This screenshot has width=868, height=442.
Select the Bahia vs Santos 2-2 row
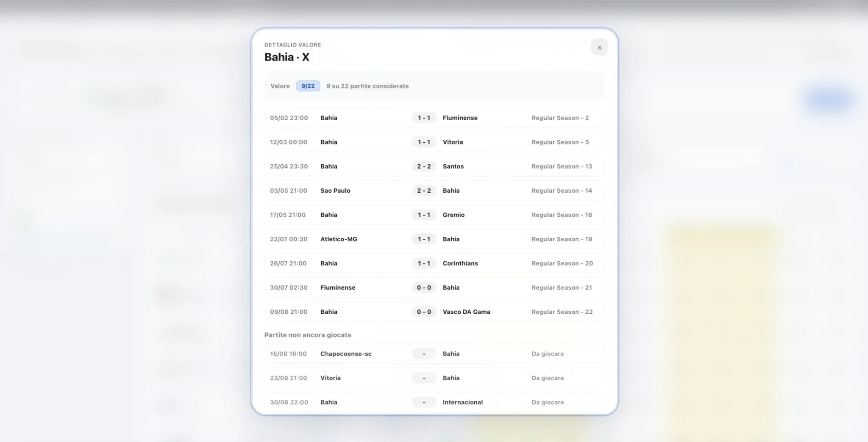pyautogui.click(x=434, y=166)
